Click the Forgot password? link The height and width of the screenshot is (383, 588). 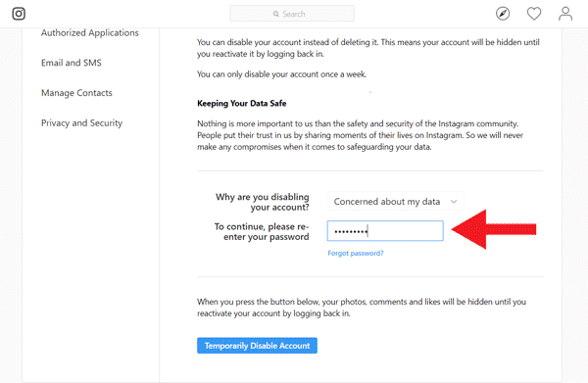[x=356, y=253]
